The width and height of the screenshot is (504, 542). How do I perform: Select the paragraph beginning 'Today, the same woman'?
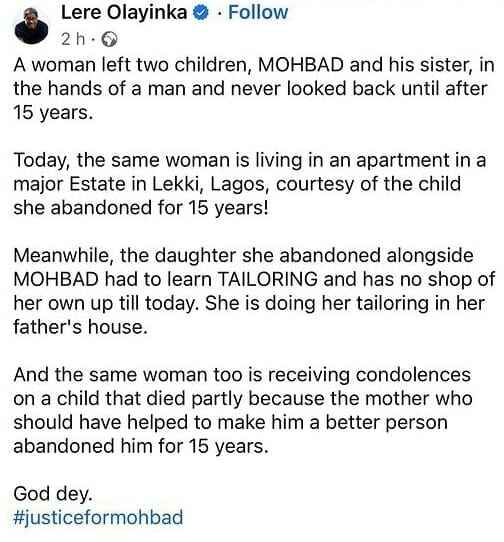pyautogui.click(x=250, y=184)
